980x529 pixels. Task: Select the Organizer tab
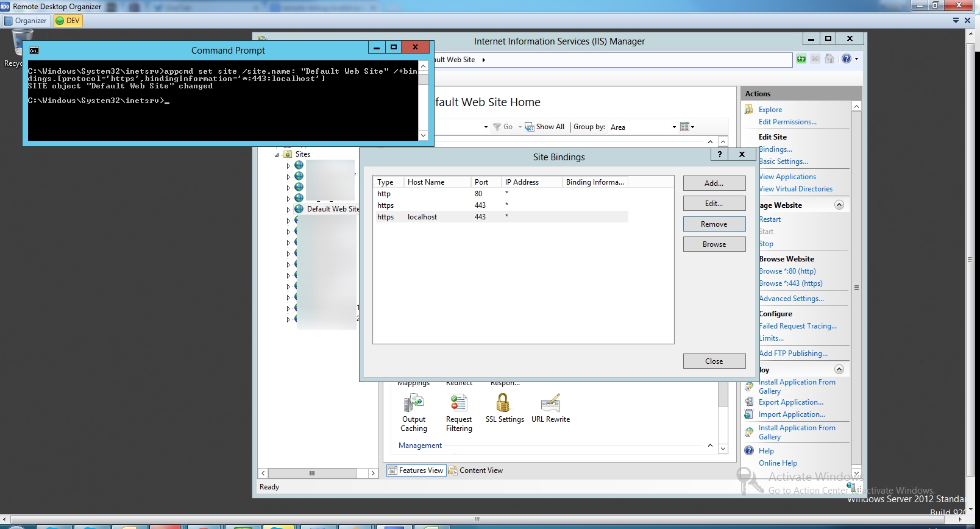click(x=26, y=21)
